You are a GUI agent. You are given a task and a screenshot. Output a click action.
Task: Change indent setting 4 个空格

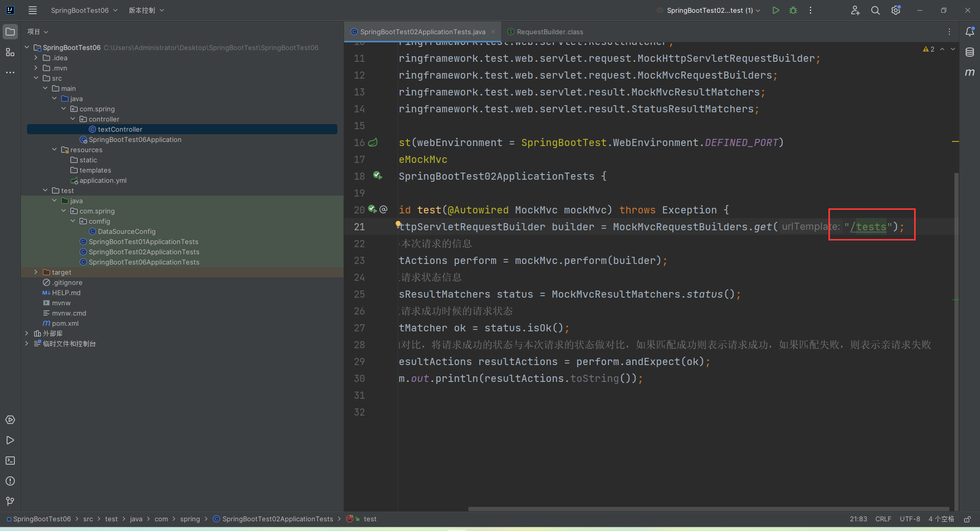click(941, 519)
